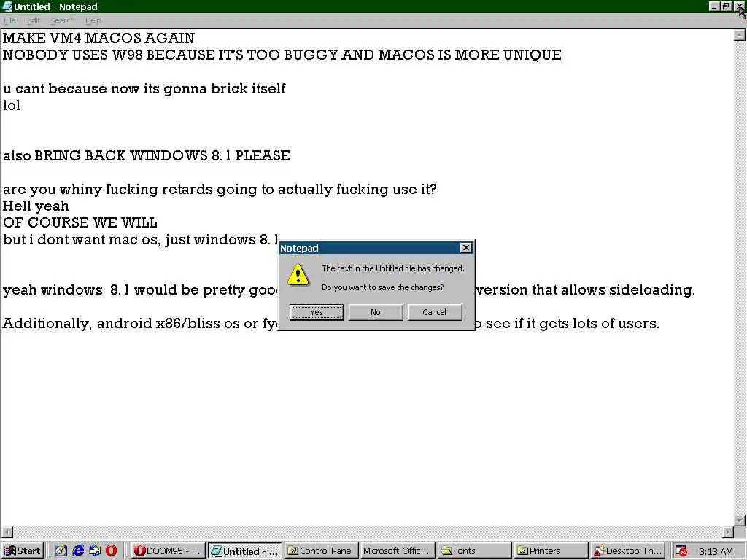Switch to DOOM95 taskbar button
This screenshot has height=560, width=747.
tap(168, 551)
